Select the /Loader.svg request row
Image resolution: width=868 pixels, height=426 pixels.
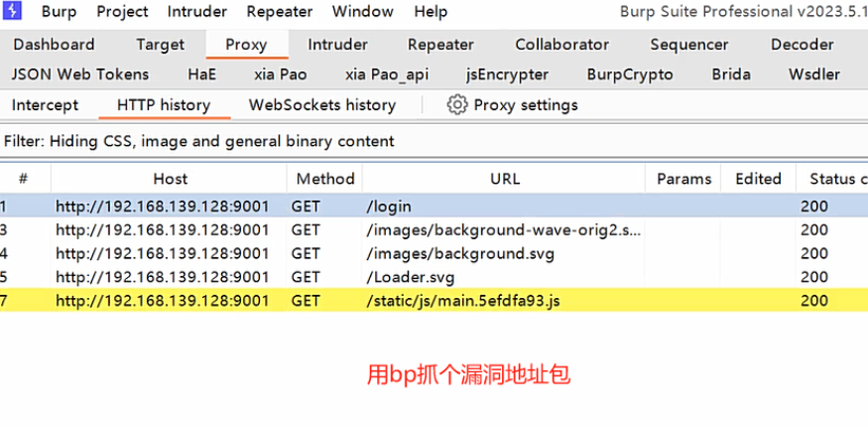point(434,276)
